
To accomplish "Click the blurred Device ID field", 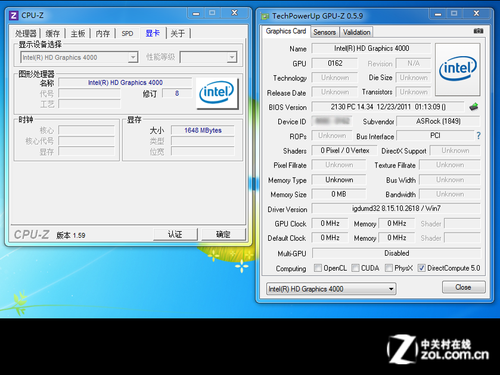I will (332, 121).
